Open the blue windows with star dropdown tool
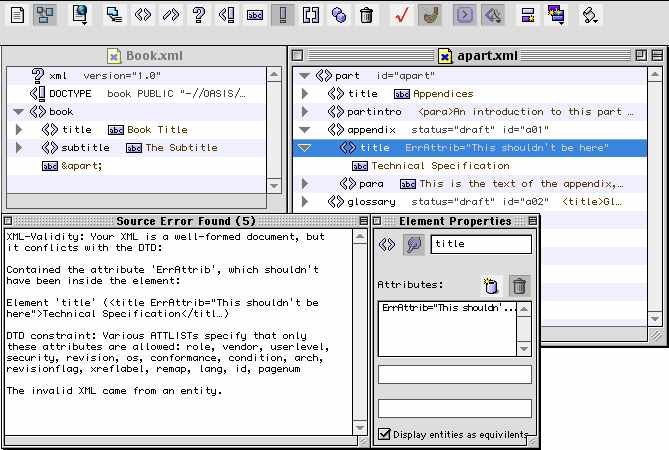Image resolution: width=669 pixels, height=450 pixels. (x=556, y=15)
